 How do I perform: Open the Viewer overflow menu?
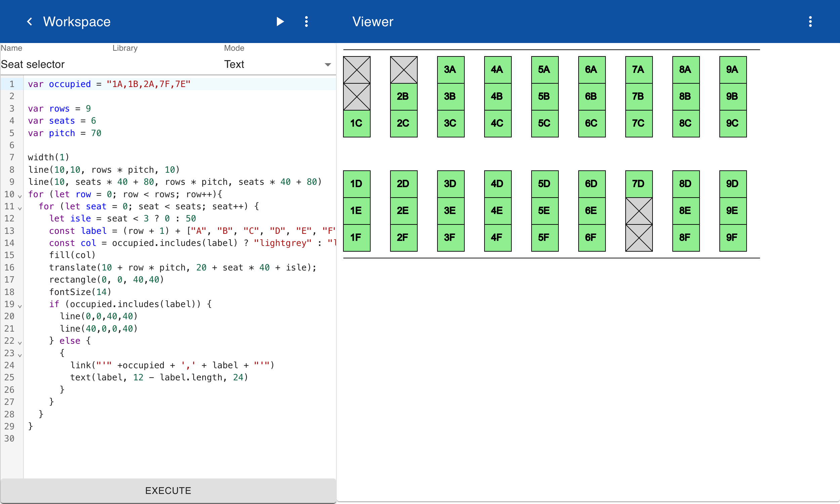[810, 22]
